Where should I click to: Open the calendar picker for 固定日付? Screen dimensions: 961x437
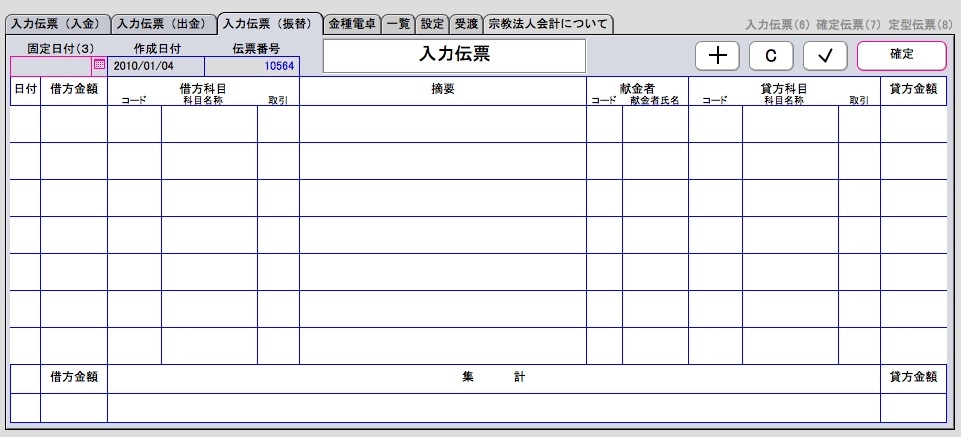99,65
